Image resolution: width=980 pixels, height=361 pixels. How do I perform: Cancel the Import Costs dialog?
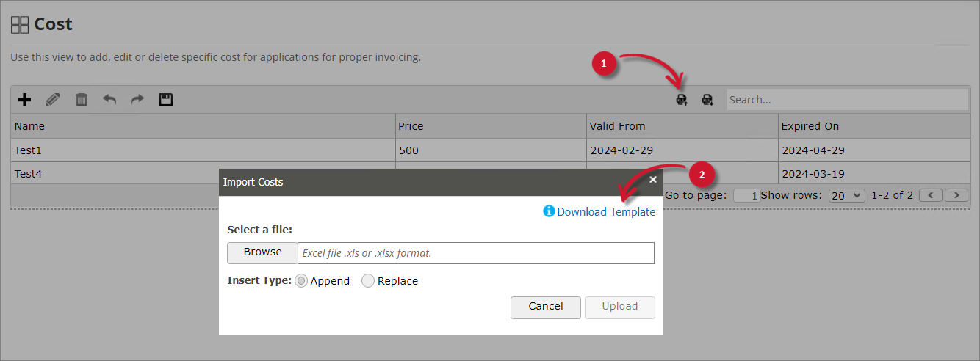coord(546,307)
